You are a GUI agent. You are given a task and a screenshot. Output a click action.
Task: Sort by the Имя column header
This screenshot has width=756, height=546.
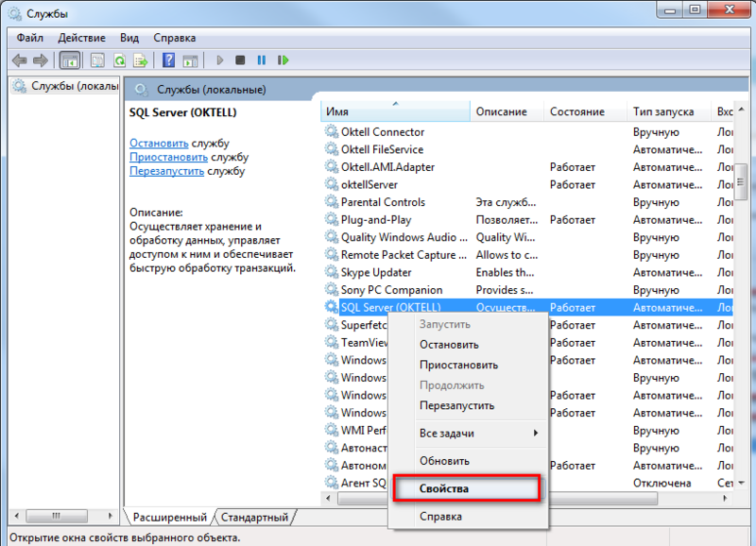(x=395, y=111)
